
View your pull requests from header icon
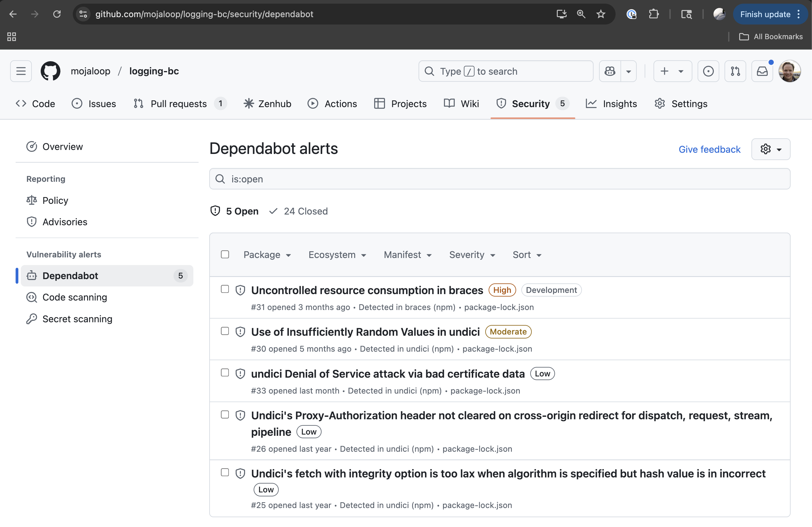[735, 71]
